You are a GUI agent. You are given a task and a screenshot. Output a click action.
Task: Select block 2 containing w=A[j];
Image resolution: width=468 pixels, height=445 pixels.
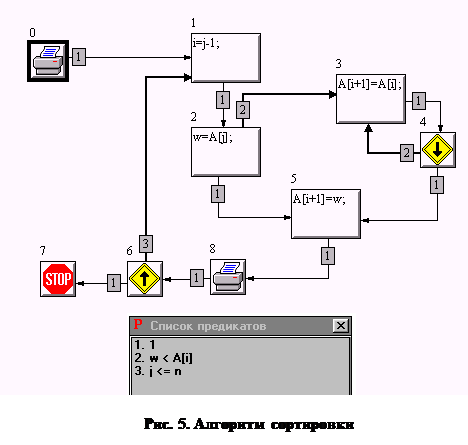[226, 152]
